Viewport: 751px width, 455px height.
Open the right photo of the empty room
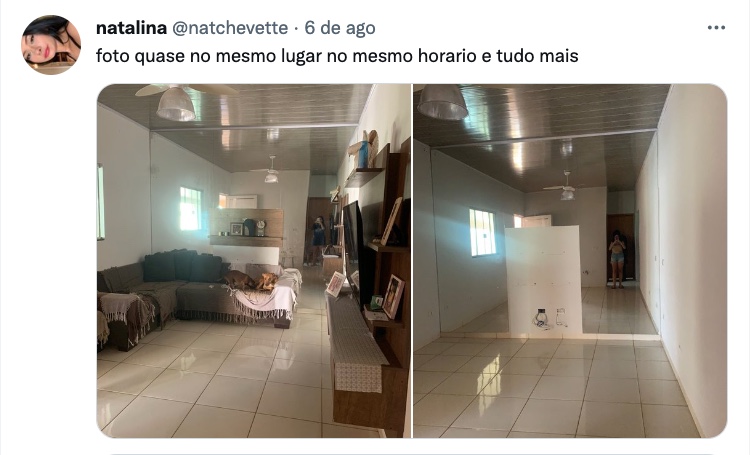(570, 261)
